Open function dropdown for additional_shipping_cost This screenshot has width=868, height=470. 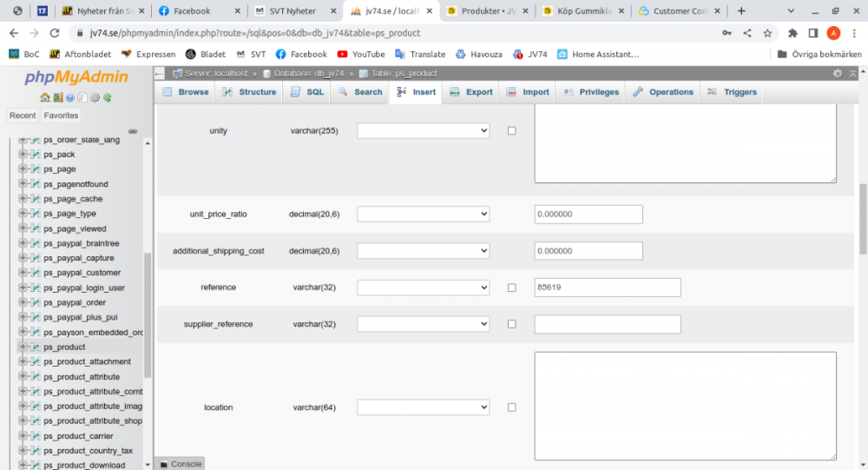(x=424, y=251)
